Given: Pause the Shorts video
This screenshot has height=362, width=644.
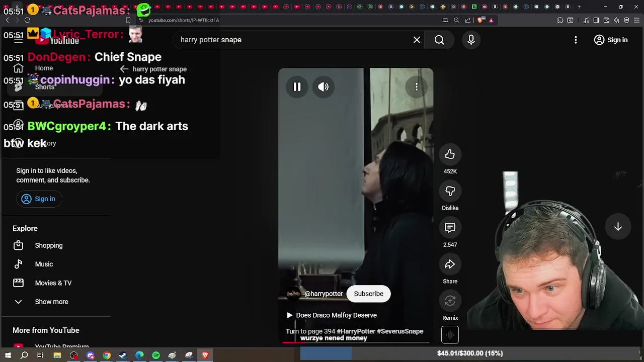Looking at the screenshot, I should pyautogui.click(x=297, y=87).
